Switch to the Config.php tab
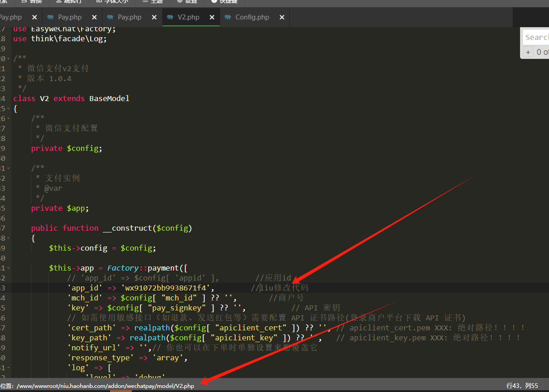549x392 pixels. click(252, 17)
